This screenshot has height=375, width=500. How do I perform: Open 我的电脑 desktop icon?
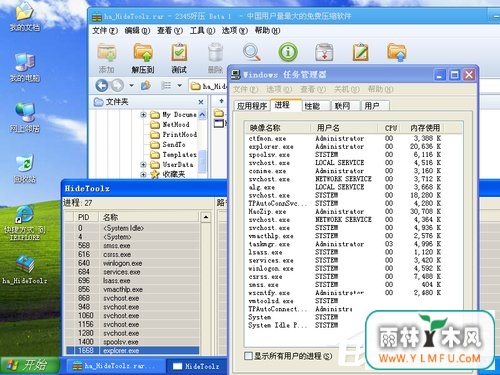[24, 68]
